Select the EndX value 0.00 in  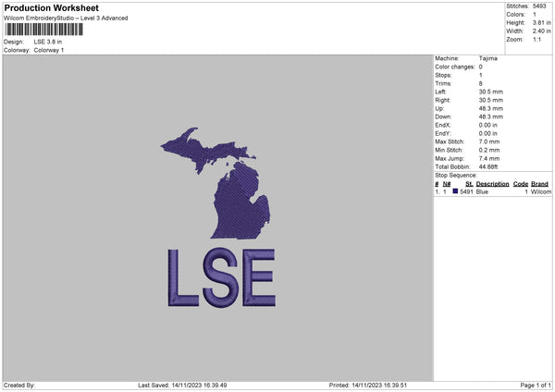point(488,125)
